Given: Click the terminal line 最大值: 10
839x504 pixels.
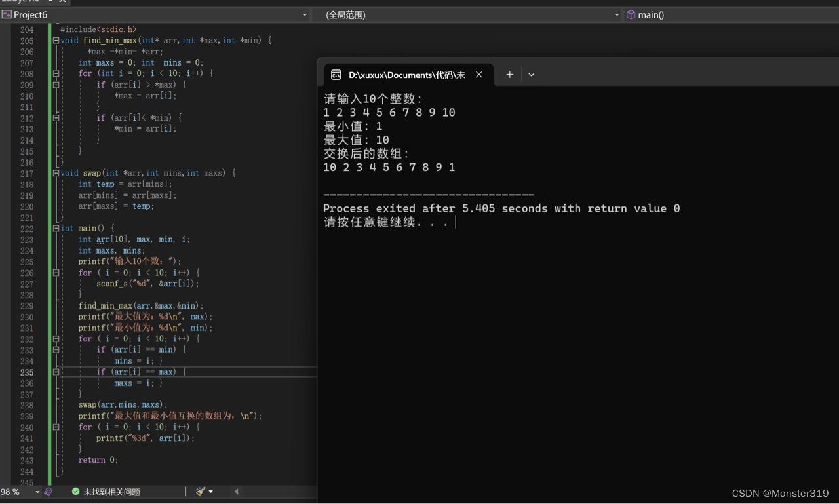Looking at the screenshot, I should (x=356, y=140).
